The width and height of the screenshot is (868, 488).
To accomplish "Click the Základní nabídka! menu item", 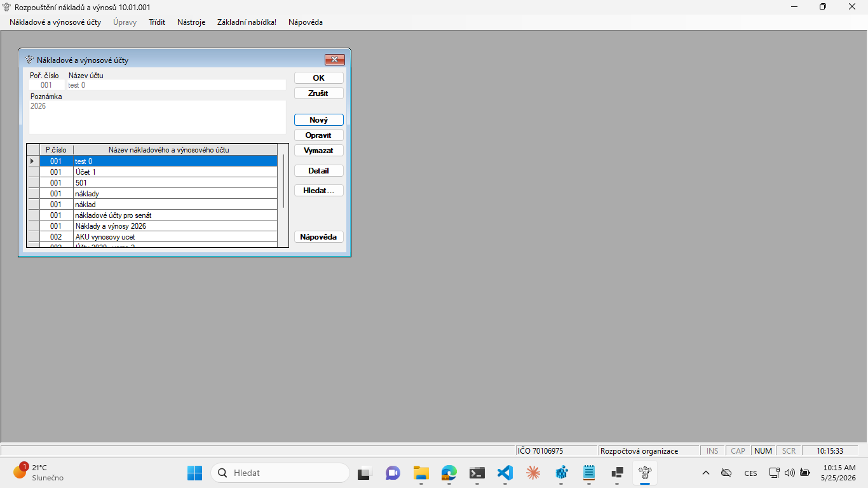I will pyautogui.click(x=247, y=22).
